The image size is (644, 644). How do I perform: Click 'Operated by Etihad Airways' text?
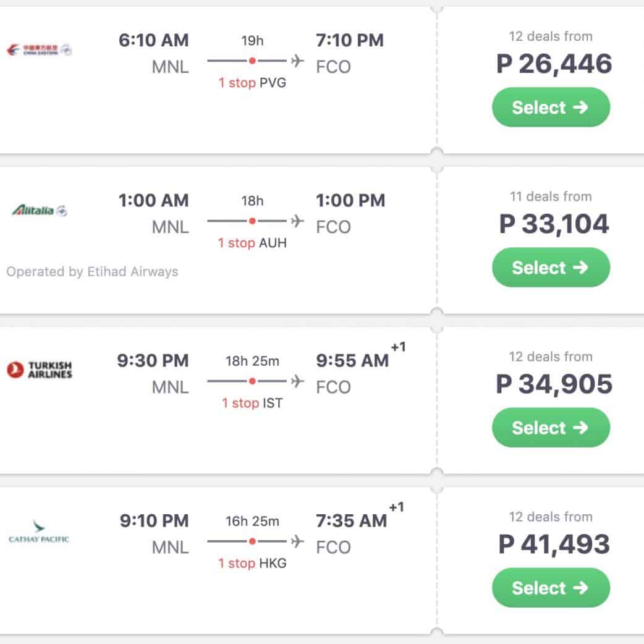(92, 271)
